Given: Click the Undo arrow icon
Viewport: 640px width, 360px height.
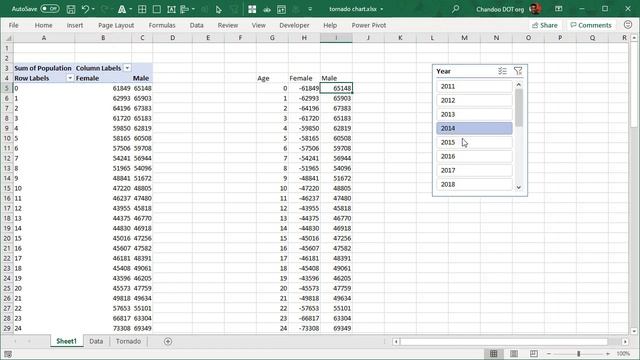Looking at the screenshot, I should (x=85, y=9).
